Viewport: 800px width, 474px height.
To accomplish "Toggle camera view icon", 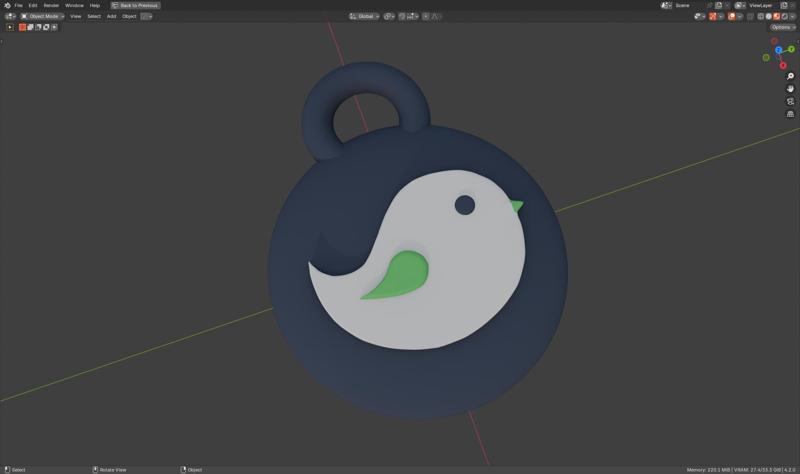I will click(x=790, y=102).
